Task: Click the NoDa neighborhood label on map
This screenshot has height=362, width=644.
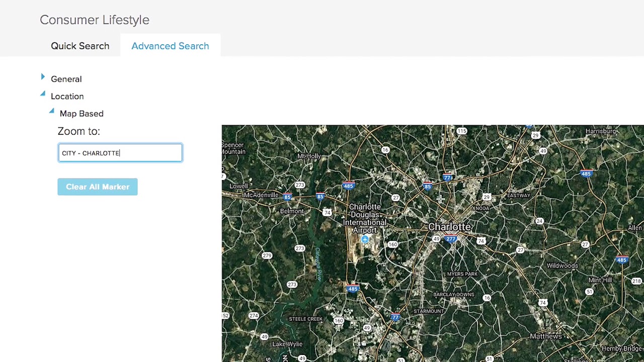Action: pos(482,208)
